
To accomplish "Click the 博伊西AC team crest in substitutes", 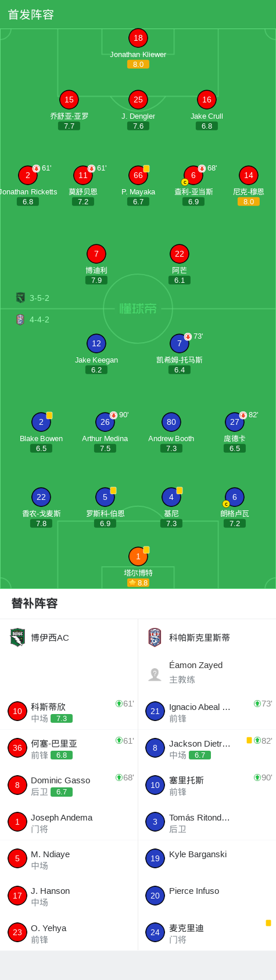I will [17, 637].
